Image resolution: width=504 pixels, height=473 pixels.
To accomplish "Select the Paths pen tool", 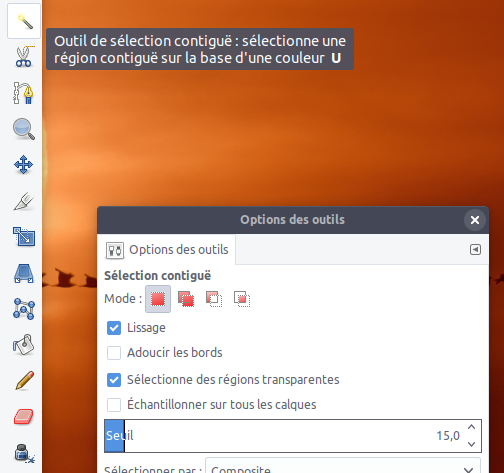I will pos(24,93).
